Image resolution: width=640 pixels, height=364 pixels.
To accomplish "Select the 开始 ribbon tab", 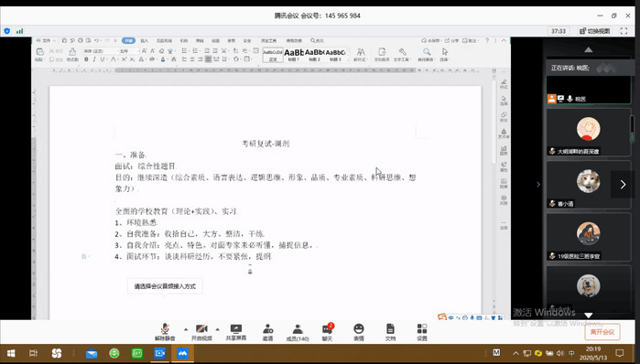I will click(128, 41).
